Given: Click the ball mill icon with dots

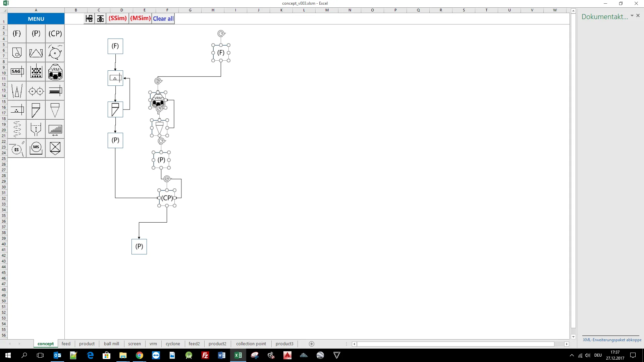Looking at the screenshot, I should pos(36,72).
